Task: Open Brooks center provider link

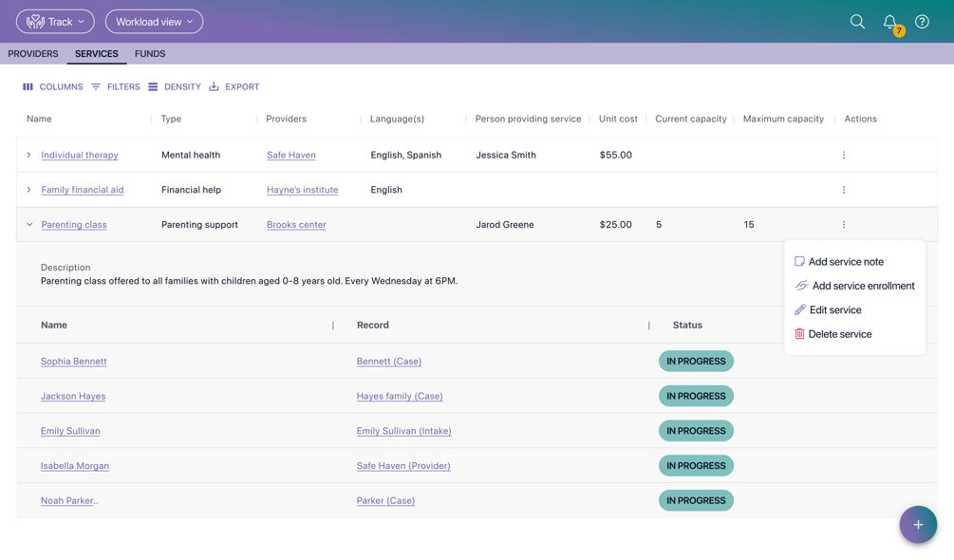Action: pyautogui.click(x=296, y=224)
